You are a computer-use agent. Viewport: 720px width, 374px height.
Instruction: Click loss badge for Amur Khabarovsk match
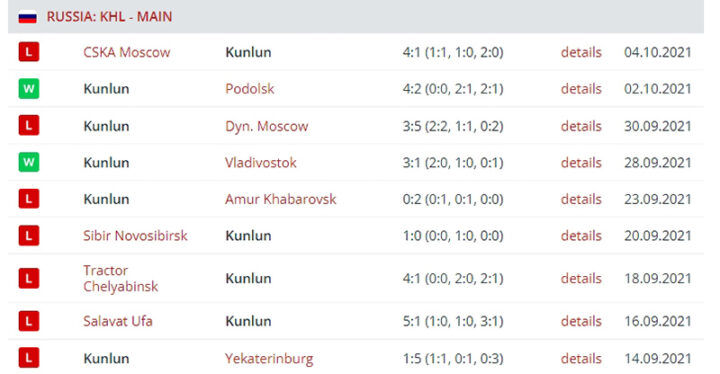pos(28,199)
